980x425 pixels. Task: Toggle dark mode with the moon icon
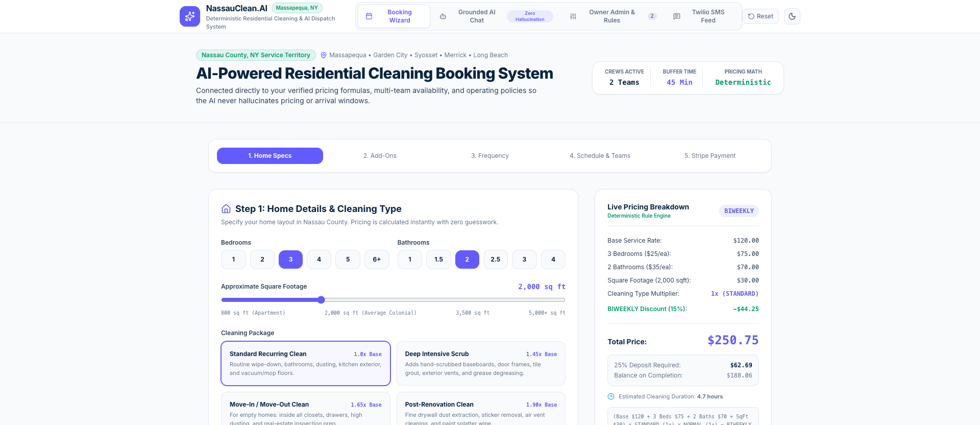pos(792,16)
